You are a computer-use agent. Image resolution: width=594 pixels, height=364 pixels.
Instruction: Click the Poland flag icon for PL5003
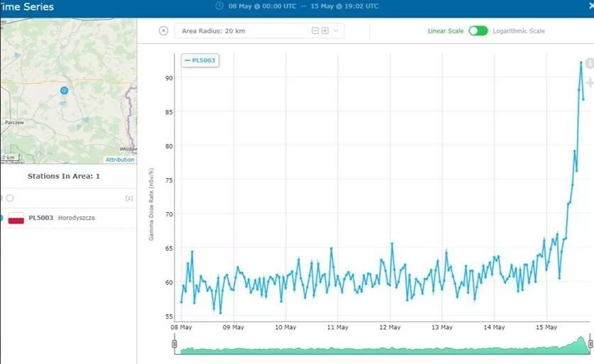16,218
